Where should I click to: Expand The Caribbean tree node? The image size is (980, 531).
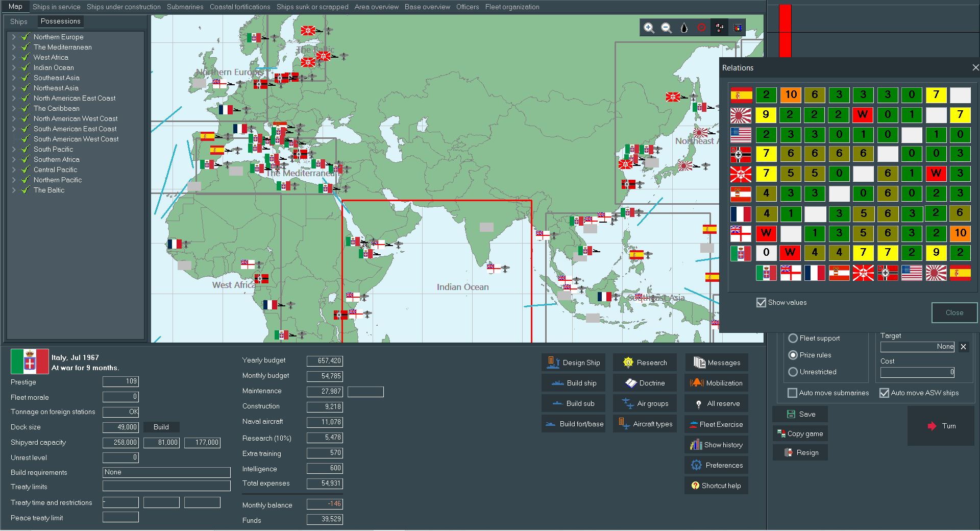(x=14, y=108)
